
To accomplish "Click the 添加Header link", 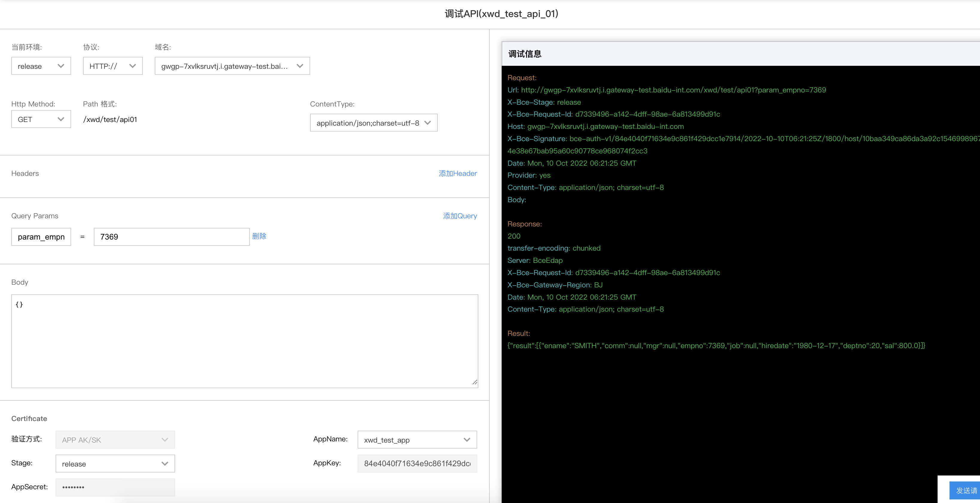I will coord(457,173).
